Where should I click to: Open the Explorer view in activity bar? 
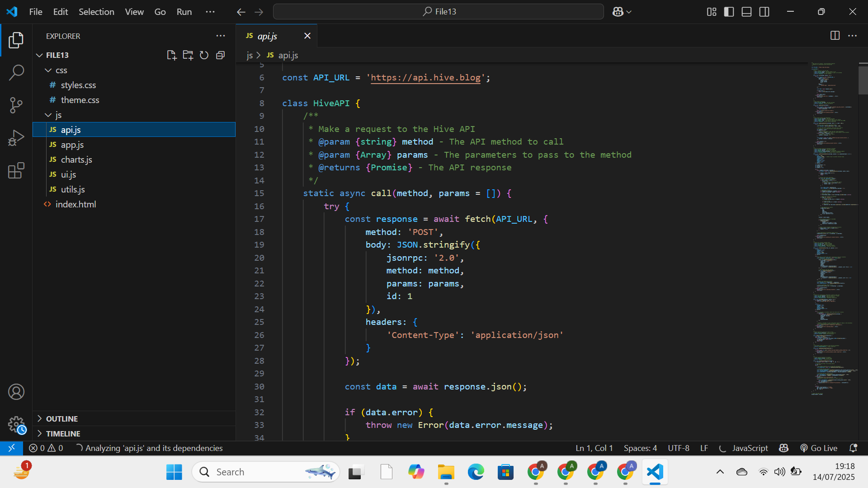click(16, 40)
